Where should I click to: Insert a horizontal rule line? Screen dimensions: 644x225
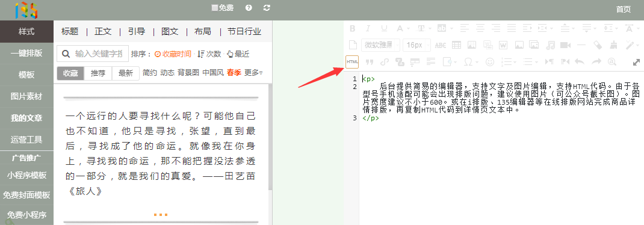tap(582, 45)
